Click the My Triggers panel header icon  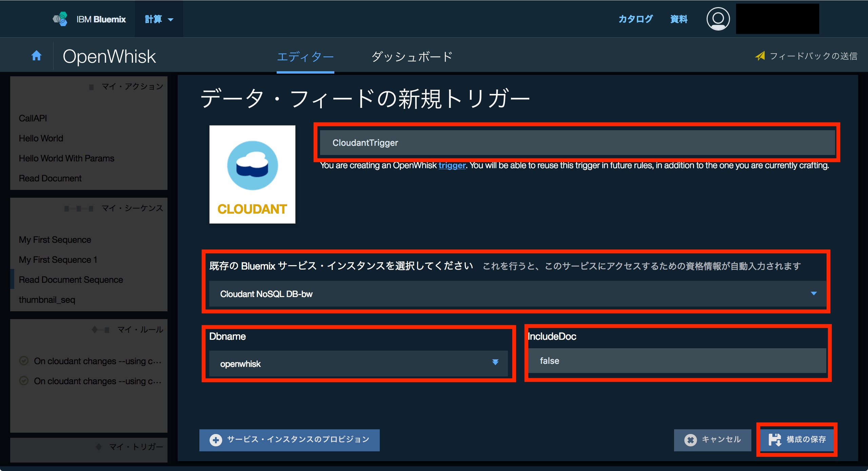(99, 447)
